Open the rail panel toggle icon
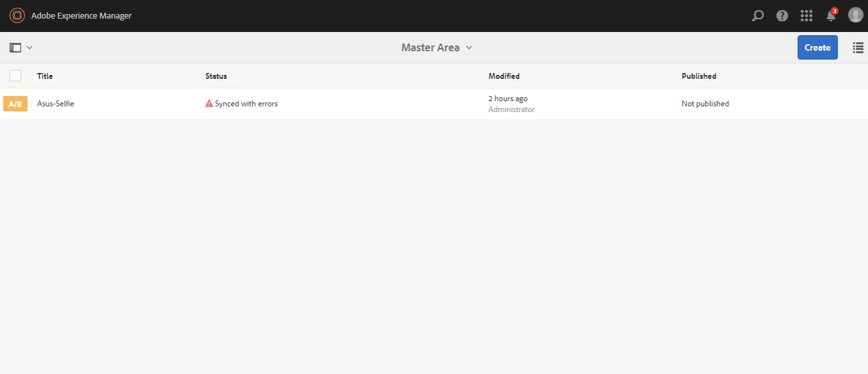This screenshot has width=868, height=374. tap(15, 47)
